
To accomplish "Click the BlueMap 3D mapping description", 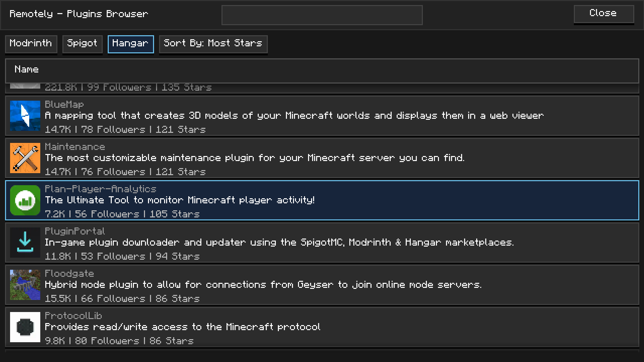I will pyautogui.click(x=294, y=116).
